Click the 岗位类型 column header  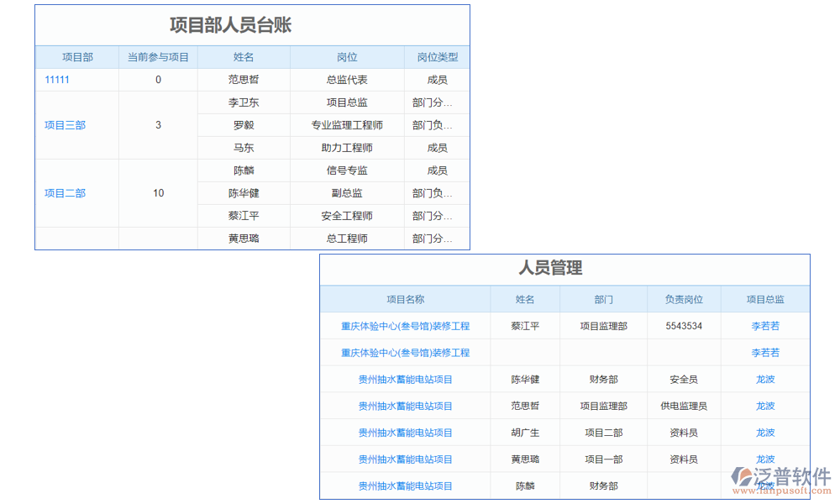[x=436, y=57]
